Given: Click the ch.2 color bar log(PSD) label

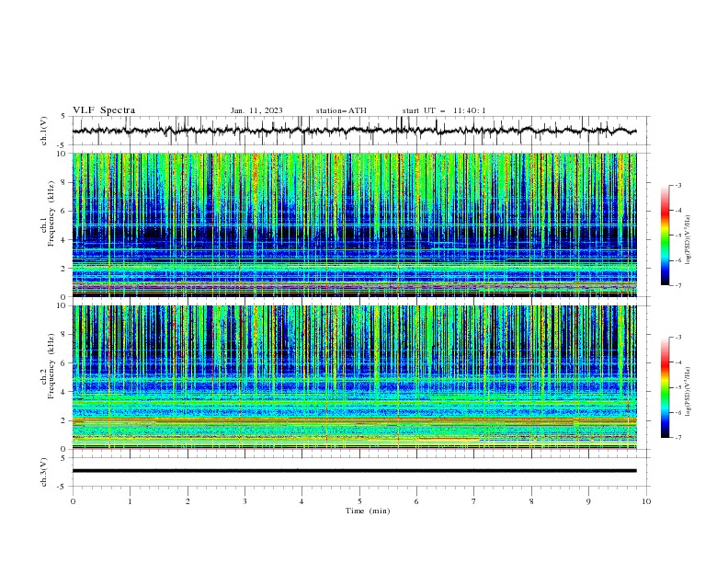Looking at the screenshot, I should click(x=688, y=392).
